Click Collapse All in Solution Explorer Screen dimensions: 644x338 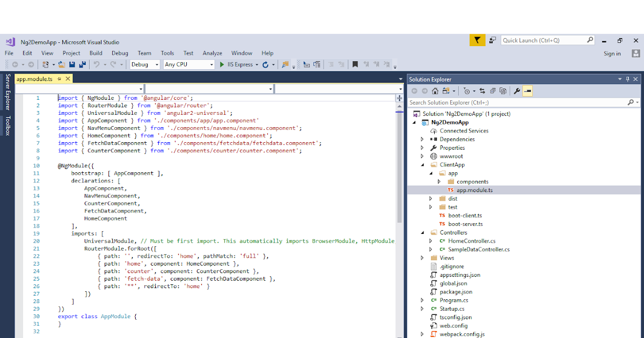493,92
